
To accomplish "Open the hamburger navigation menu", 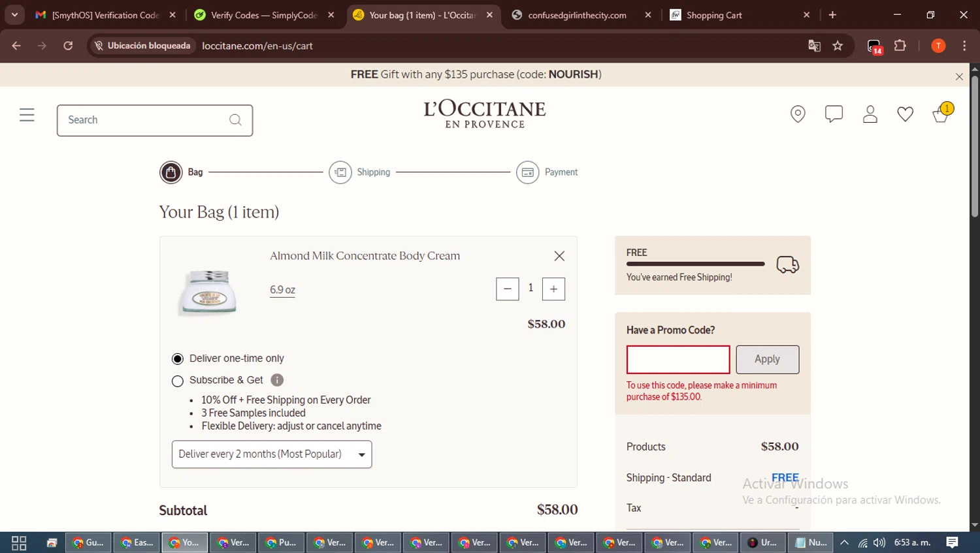I will point(27,116).
